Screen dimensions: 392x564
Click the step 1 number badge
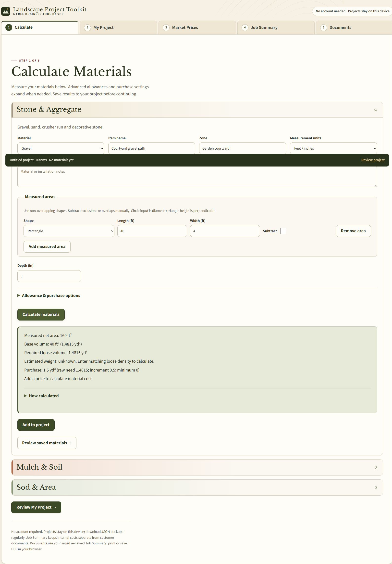pos(9,27)
